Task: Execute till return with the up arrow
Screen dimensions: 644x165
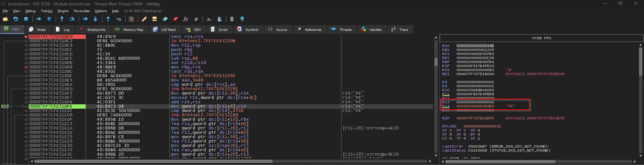Action: pos(108,19)
